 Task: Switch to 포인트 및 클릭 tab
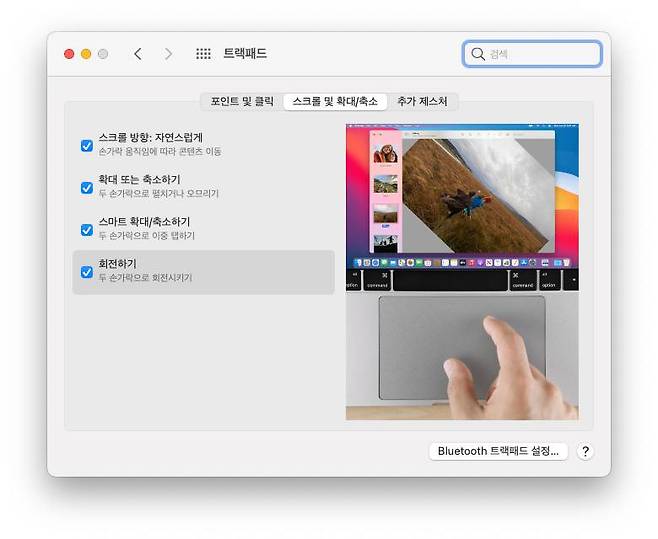[242, 101]
